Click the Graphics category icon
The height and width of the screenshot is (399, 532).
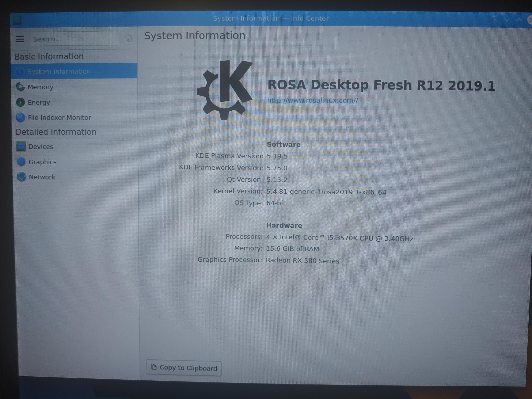tap(21, 162)
